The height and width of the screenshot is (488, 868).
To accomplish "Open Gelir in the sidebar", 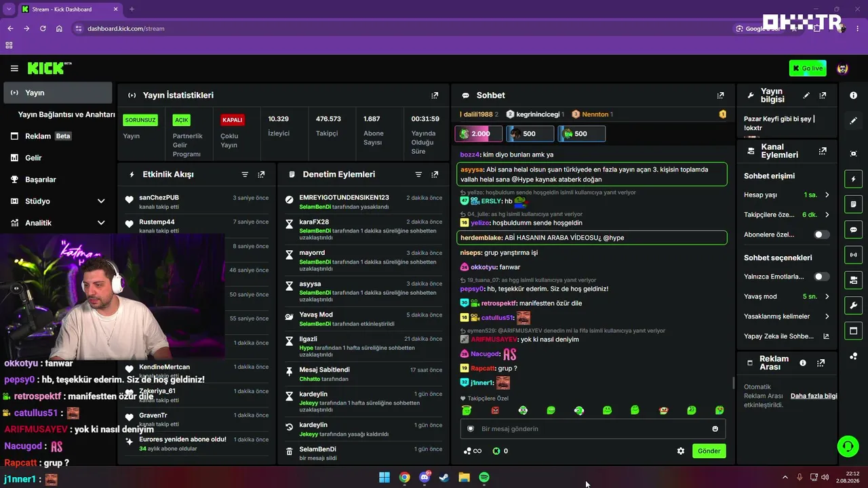I will [x=58, y=158].
